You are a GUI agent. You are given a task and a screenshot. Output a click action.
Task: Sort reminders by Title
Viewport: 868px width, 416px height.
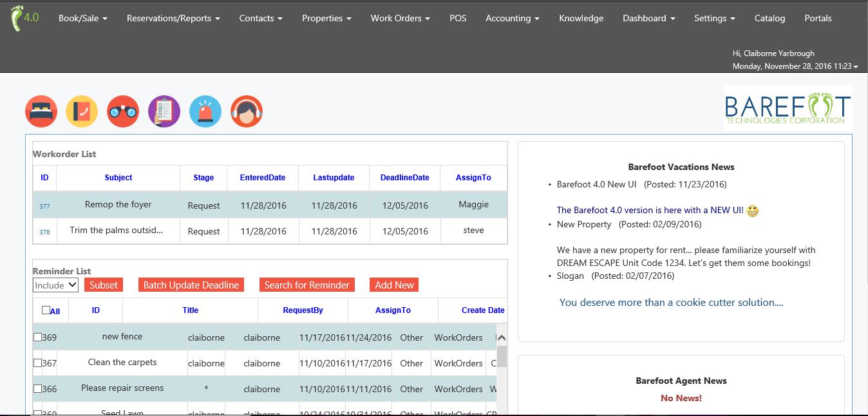[191, 310]
